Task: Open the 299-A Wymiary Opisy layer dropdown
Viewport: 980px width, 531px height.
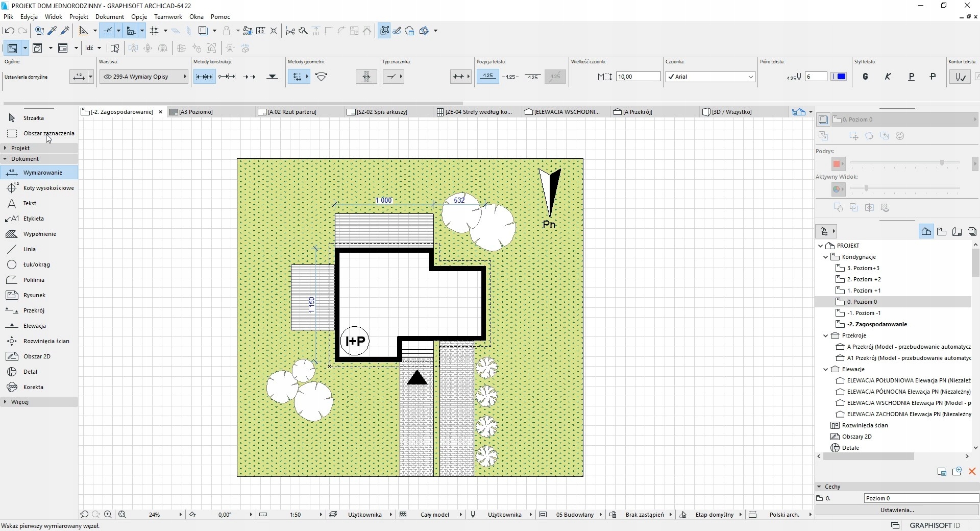Action: pyautogui.click(x=144, y=77)
